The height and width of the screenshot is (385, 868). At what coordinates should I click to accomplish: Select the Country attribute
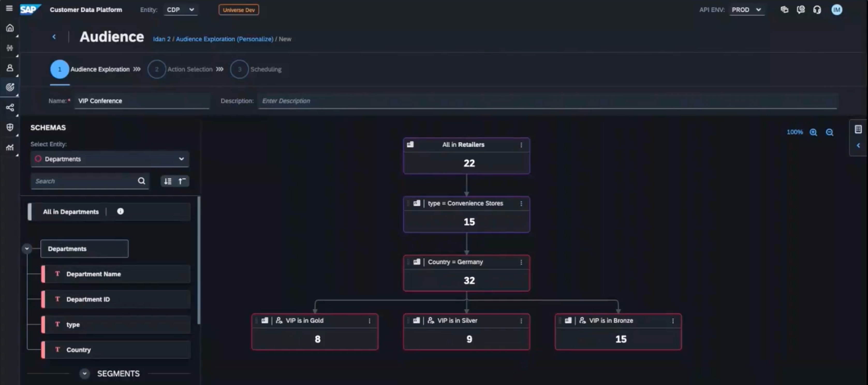116,350
